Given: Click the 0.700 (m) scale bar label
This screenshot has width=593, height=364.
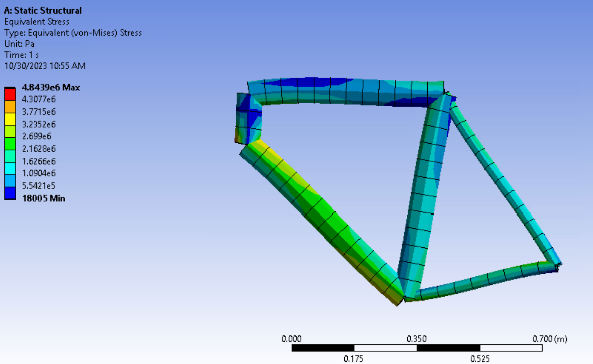Looking at the screenshot, I should pos(550,339).
